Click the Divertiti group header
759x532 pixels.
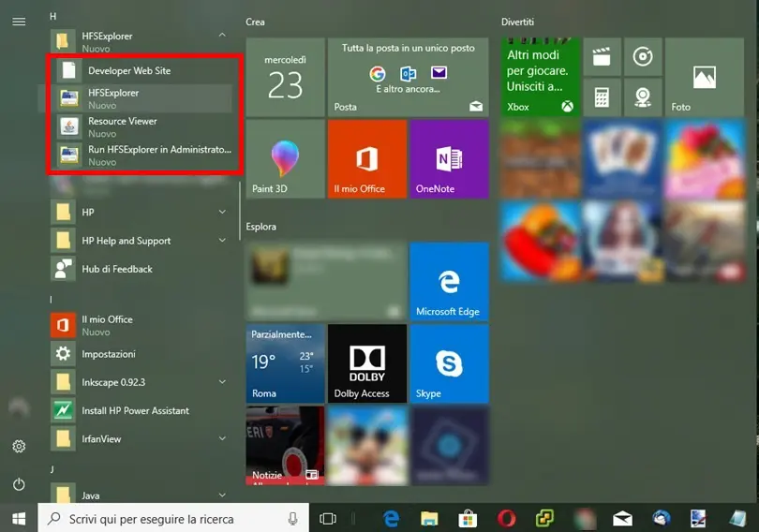[x=517, y=22]
